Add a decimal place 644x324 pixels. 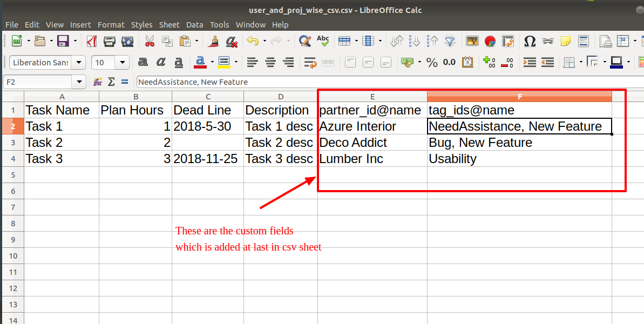pyautogui.click(x=489, y=63)
